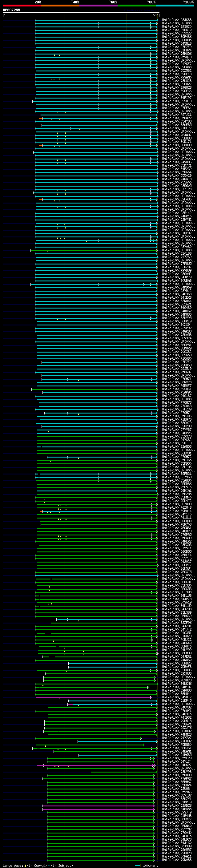Select hit label UniRef100_Q3LVP8
The height and width of the screenshot is (868, 197).
[x=177, y=772]
